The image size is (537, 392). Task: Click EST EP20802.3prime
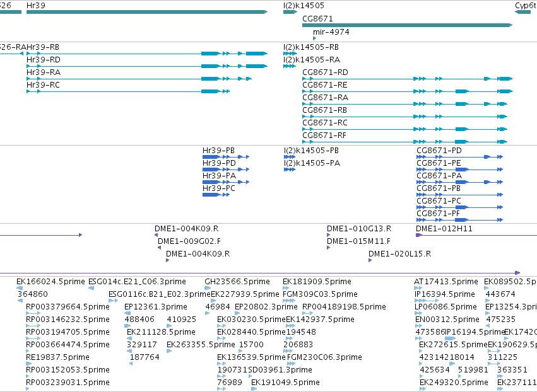pyautogui.click(x=266, y=307)
